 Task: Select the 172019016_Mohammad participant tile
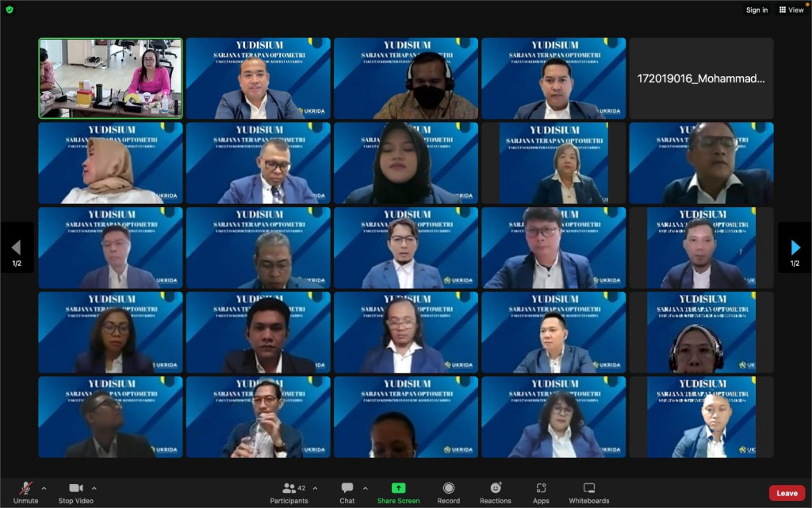coord(701,79)
